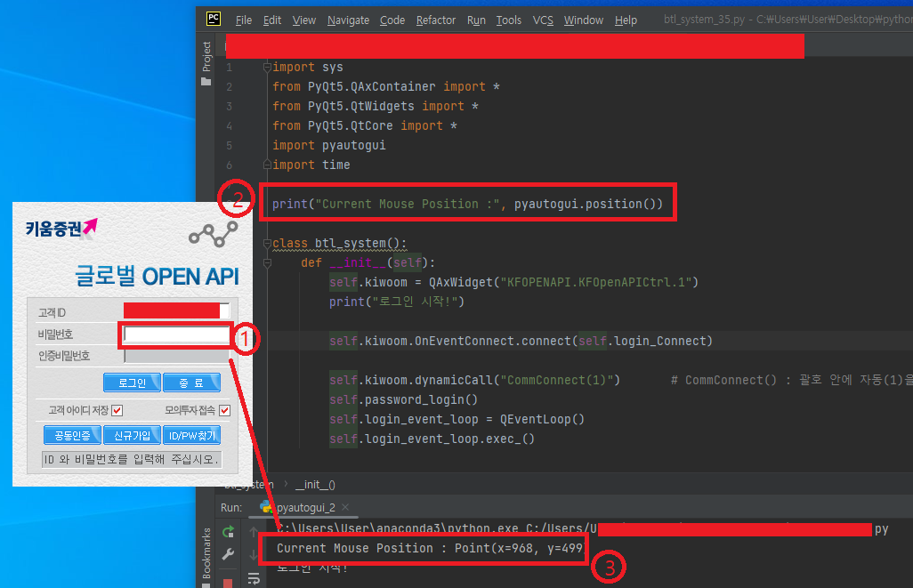The image size is (913, 588).
Task: Open the Code menu
Action: [392, 20]
